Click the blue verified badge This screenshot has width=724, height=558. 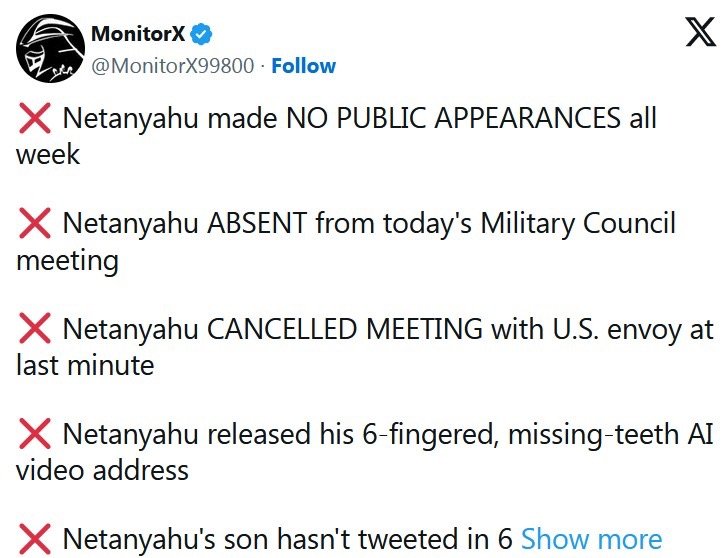pos(202,34)
